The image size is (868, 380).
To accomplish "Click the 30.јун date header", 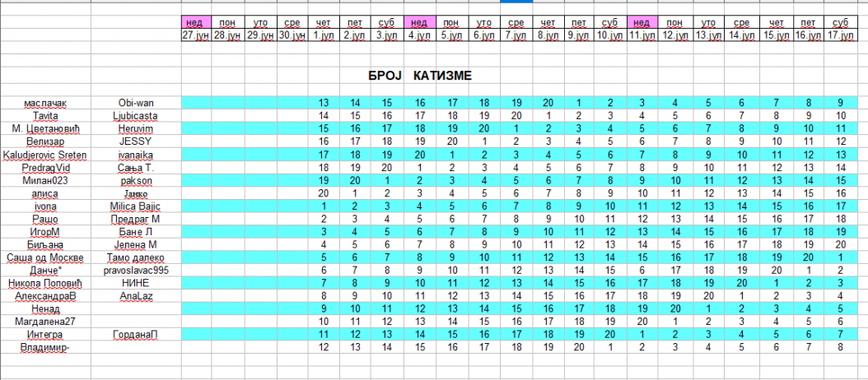I will point(292,35).
